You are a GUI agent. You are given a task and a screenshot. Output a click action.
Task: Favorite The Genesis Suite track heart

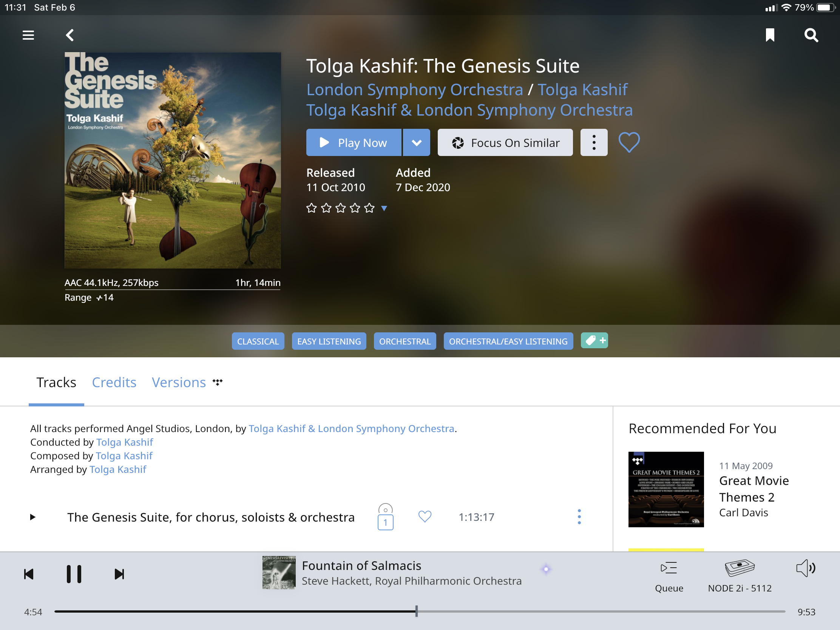point(425,516)
